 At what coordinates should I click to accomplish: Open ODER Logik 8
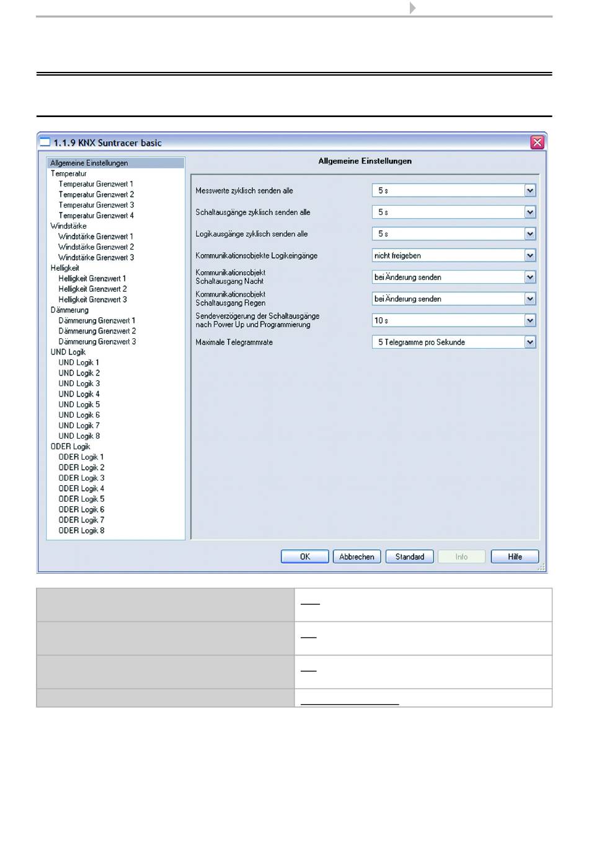(x=82, y=531)
